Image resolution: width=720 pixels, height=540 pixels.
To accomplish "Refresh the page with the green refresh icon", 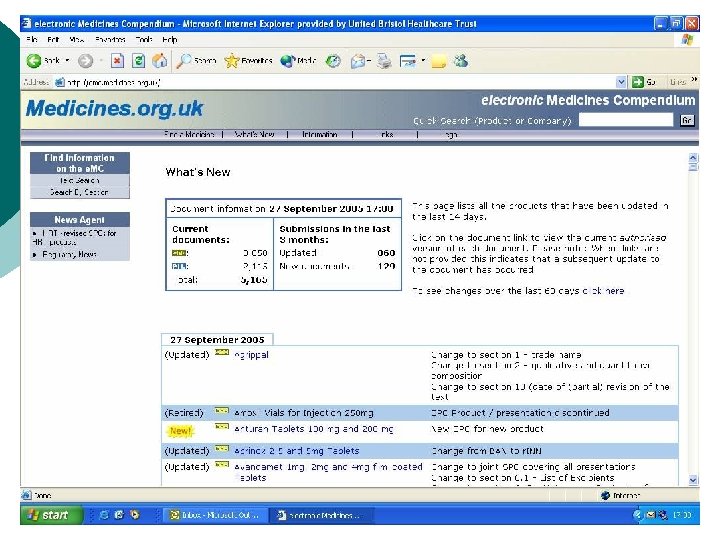I will (138, 61).
